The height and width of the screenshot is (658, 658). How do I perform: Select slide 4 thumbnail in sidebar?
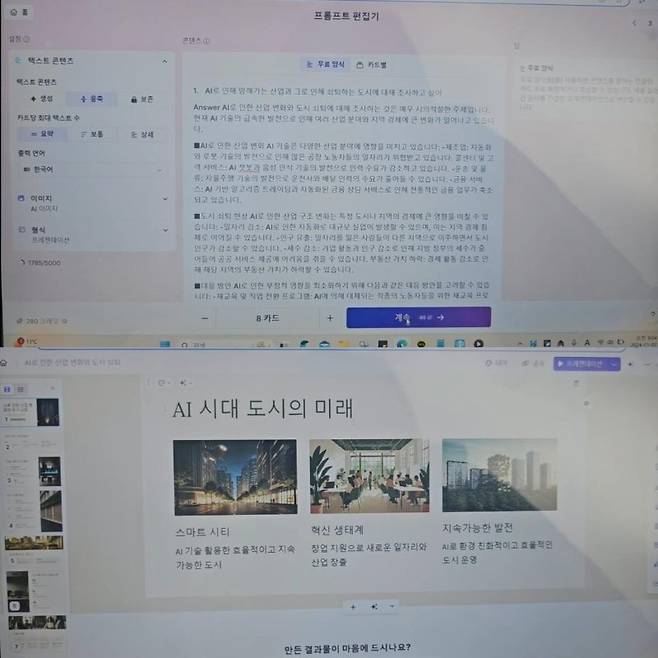(x=34, y=511)
